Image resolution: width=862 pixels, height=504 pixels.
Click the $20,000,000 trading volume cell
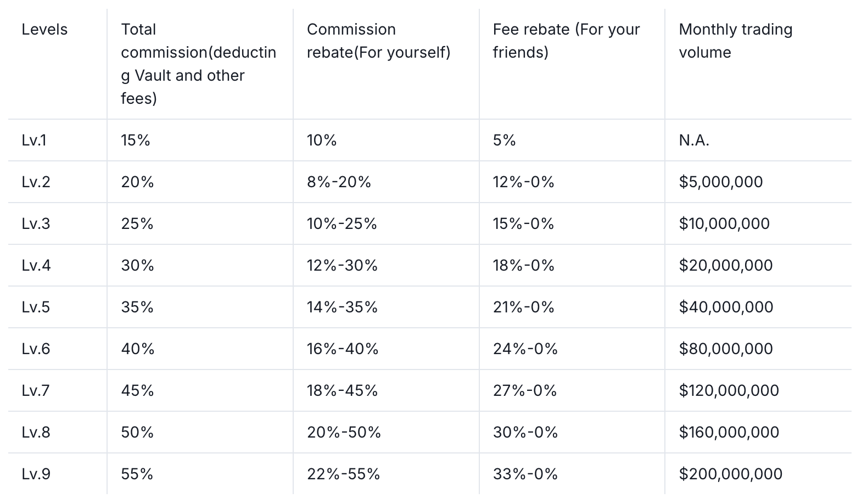[725, 266]
